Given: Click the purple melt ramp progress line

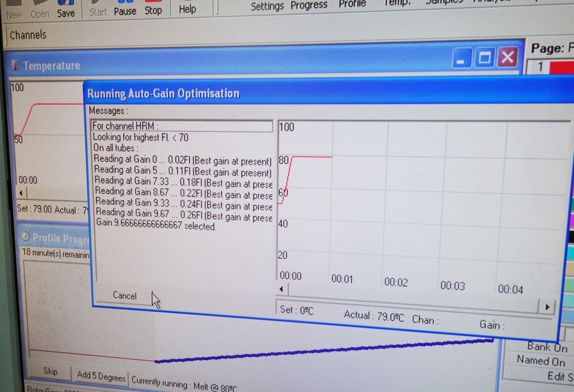Looking at the screenshot, I should [x=324, y=351].
